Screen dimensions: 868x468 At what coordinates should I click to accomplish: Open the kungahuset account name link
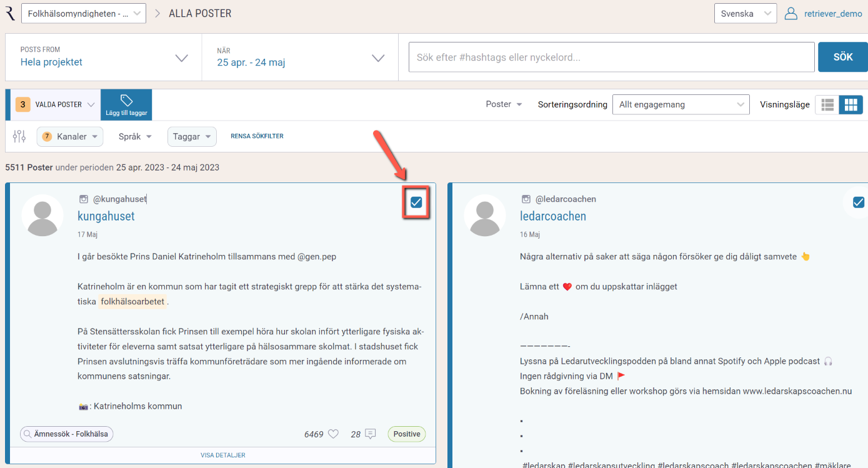pos(106,216)
